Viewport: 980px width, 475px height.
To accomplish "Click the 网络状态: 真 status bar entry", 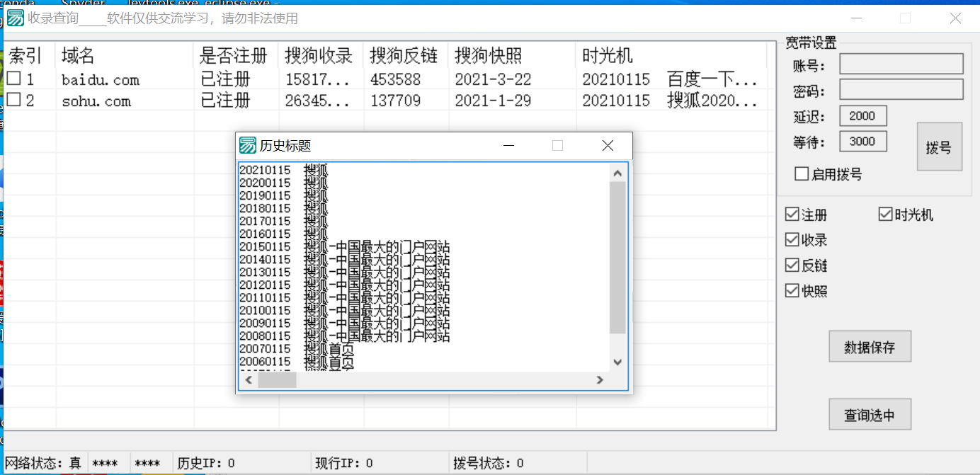I will tap(43, 464).
